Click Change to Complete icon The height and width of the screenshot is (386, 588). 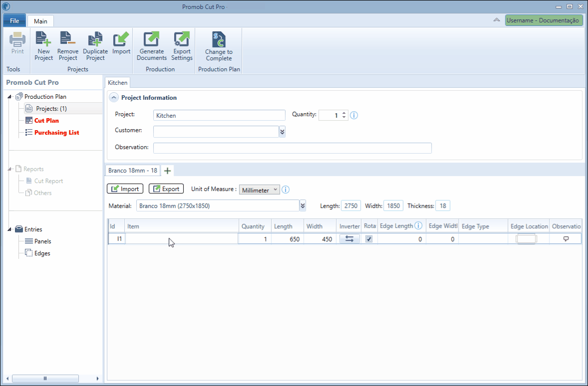pyautogui.click(x=219, y=39)
